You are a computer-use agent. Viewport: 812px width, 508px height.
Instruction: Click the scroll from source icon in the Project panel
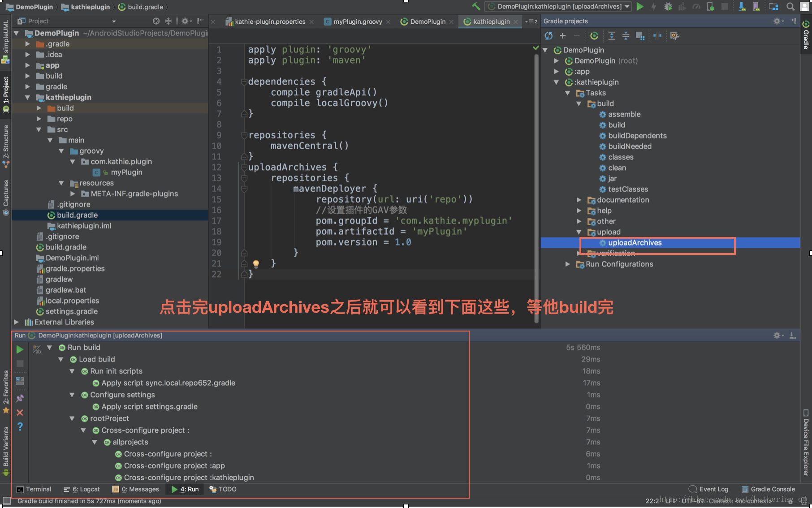click(x=156, y=21)
